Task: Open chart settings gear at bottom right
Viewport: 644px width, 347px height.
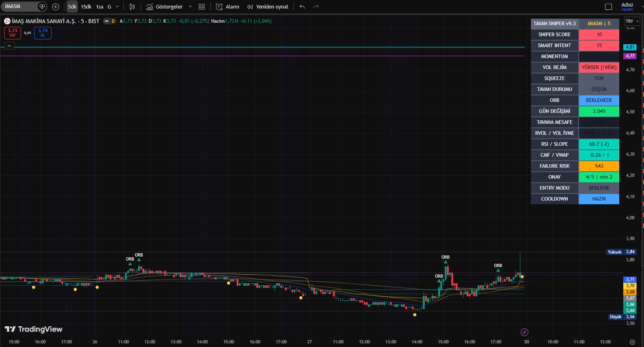Action: [x=632, y=342]
